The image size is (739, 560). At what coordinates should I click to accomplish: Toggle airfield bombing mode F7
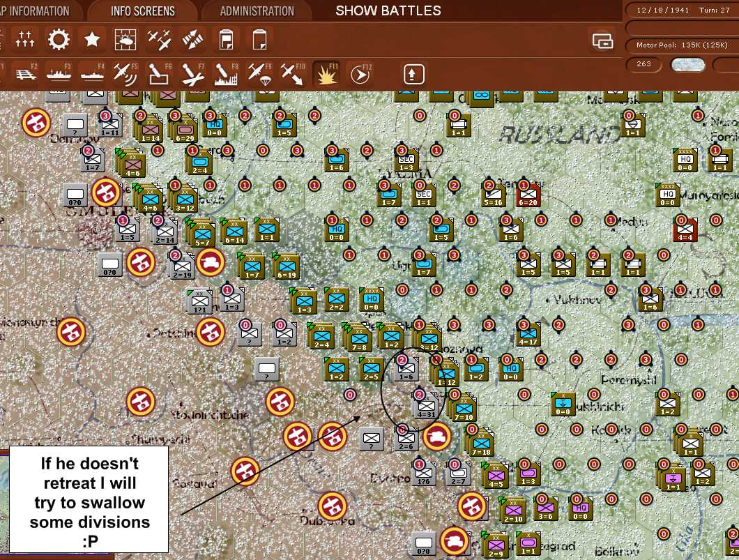tap(192, 73)
